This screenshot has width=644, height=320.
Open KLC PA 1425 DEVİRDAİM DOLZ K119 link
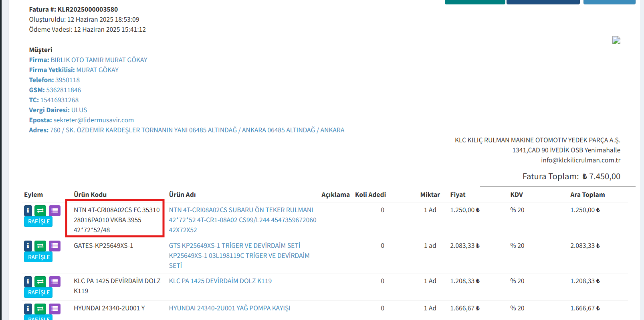(220, 281)
